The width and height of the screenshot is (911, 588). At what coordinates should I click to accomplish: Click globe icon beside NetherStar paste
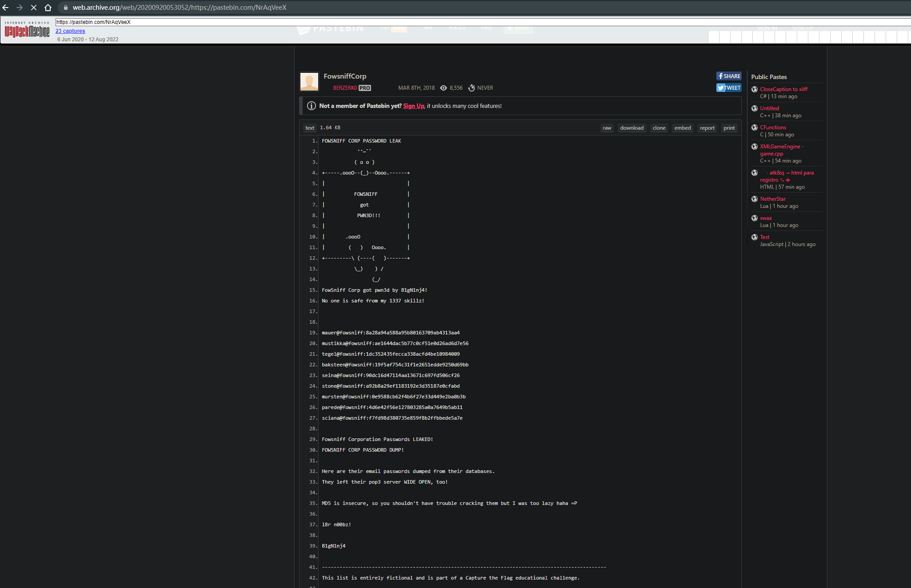tap(755, 199)
